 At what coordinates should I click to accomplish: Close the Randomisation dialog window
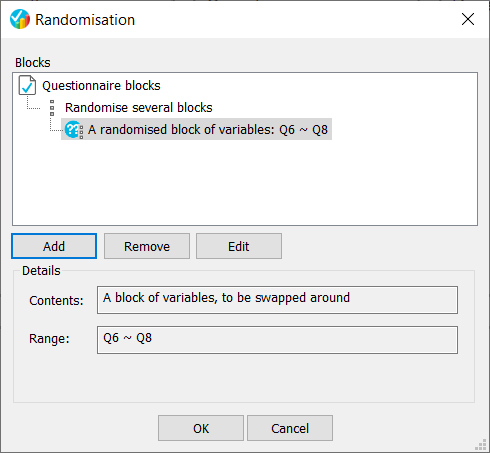(468, 19)
